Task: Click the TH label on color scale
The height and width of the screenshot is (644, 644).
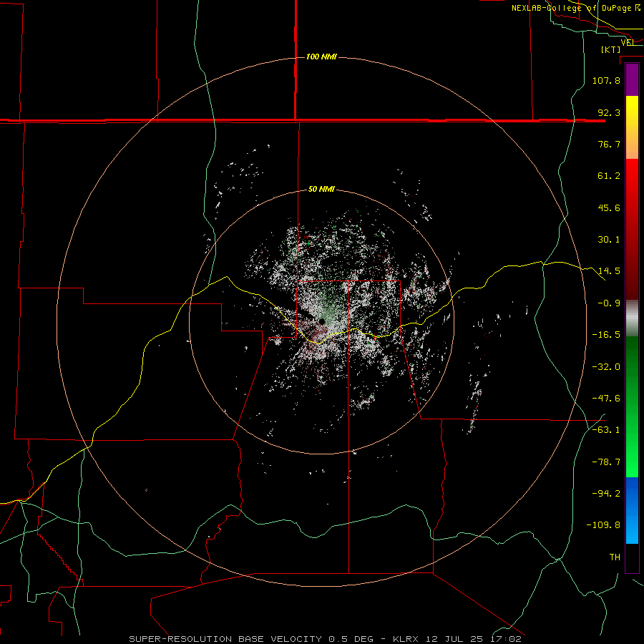Action: [615, 557]
